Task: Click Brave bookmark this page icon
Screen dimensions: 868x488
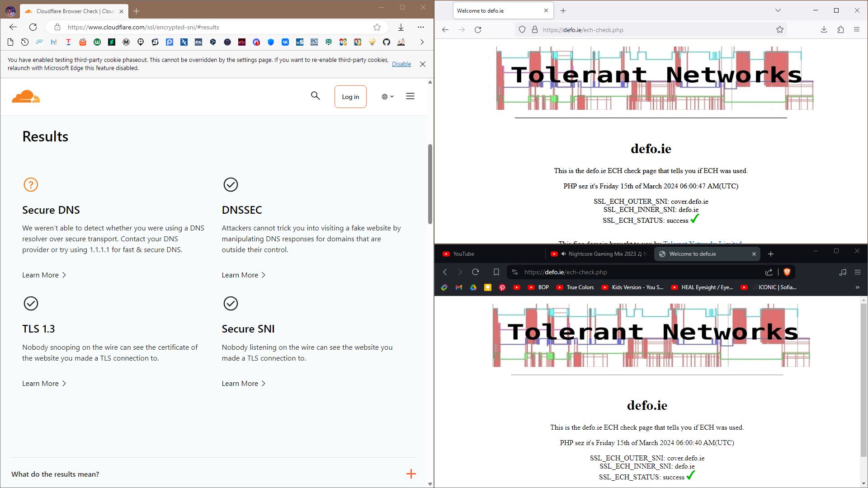Action: [496, 272]
